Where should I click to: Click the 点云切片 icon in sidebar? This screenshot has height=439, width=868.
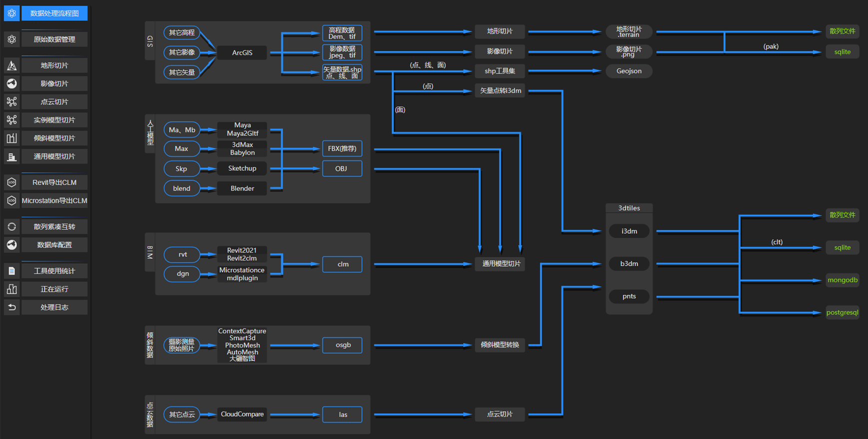[x=11, y=102]
